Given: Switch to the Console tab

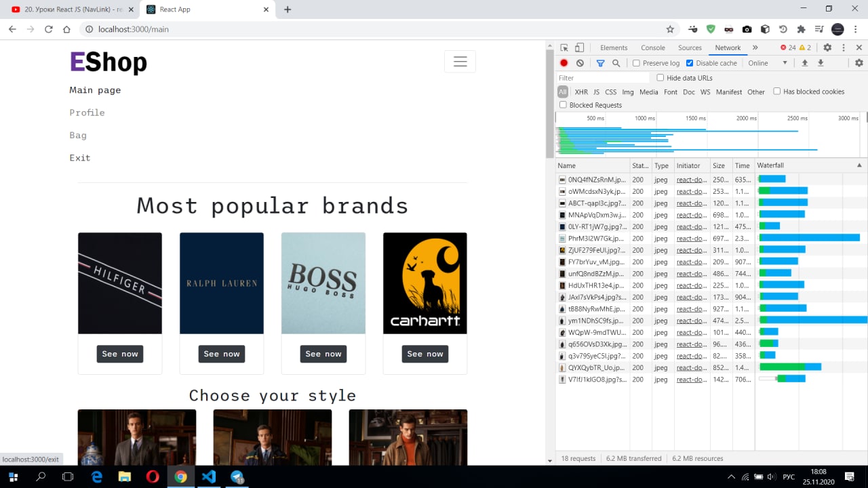Looking at the screenshot, I should tap(653, 47).
